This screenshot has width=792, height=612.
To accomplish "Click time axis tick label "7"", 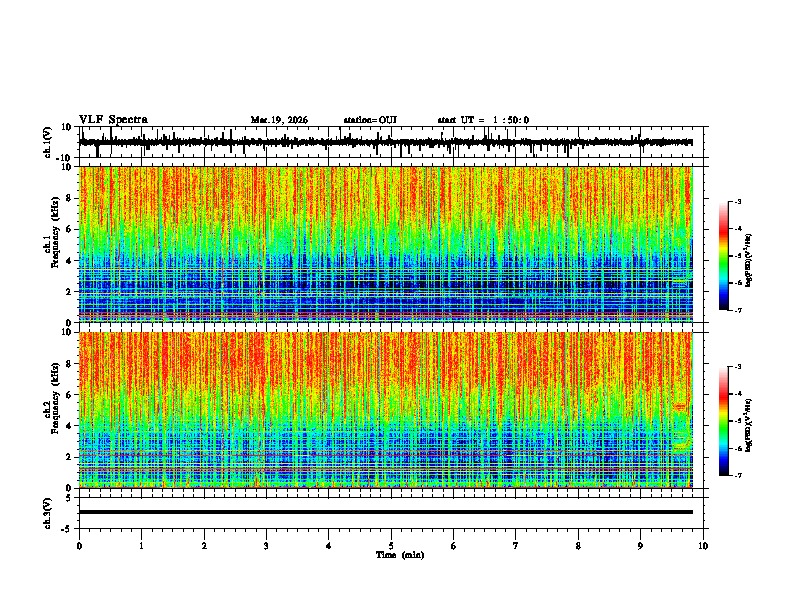I will pos(516,546).
